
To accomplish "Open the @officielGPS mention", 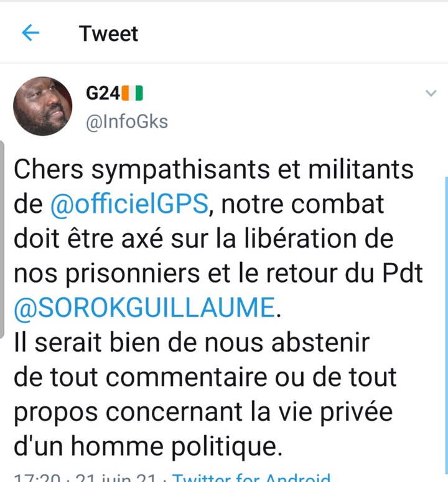I will (x=129, y=204).
